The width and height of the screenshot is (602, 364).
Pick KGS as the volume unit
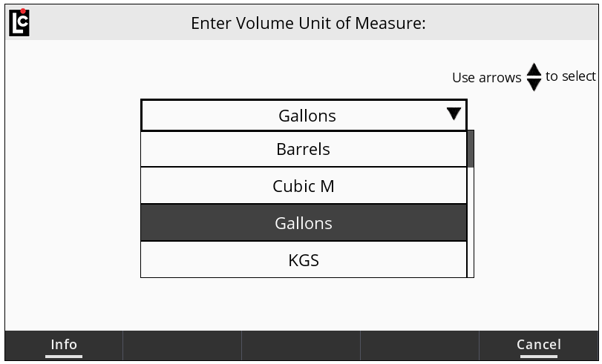(x=304, y=260)
